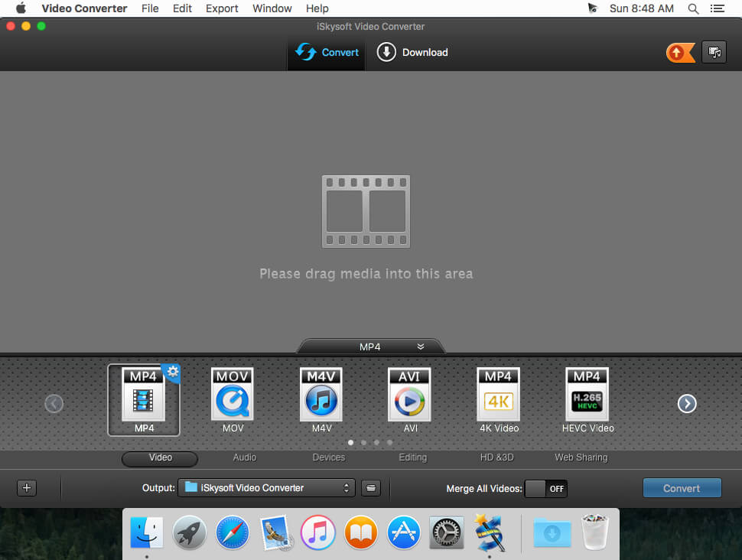Image resolution: width=742 pixels, height=560 pixels.
Task: Select the Editing category tab
Action: pos(412,457)
